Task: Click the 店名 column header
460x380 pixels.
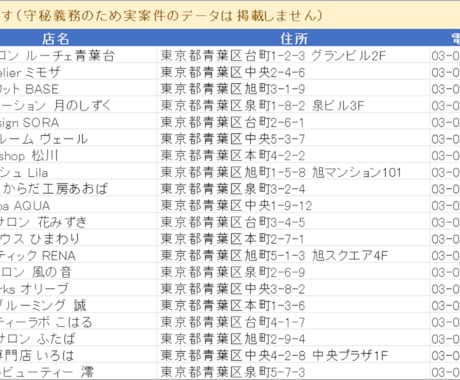Action: pos(78,38)
